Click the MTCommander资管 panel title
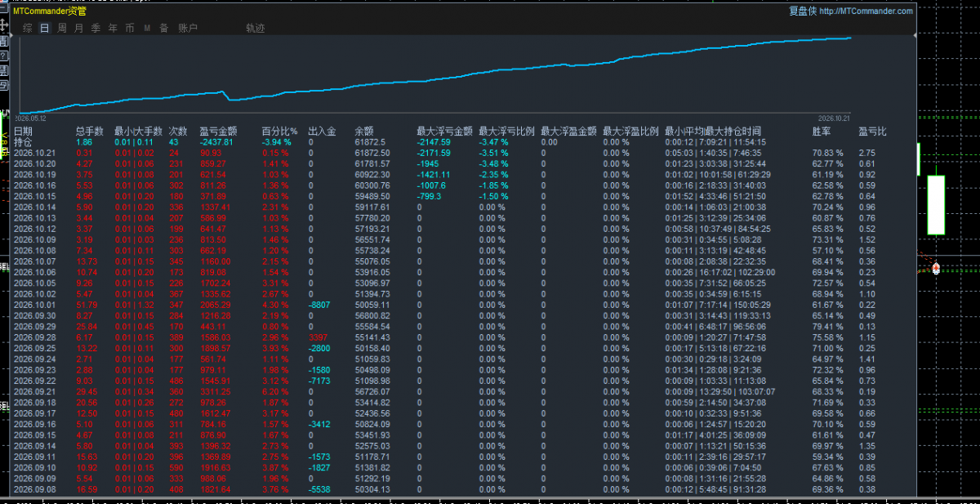The width and height of the screenshot is (980, 504). pos(50,11)
